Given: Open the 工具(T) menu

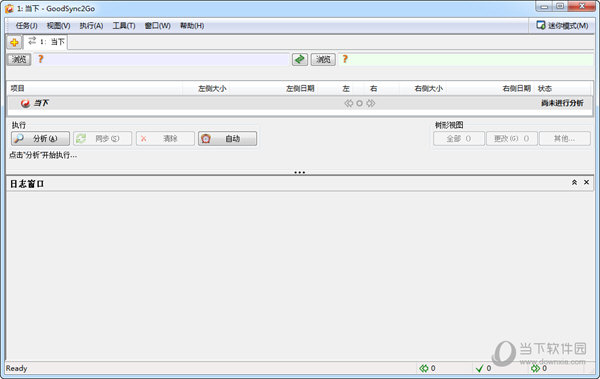Looking at the screenshot, I should pos(124,26).
